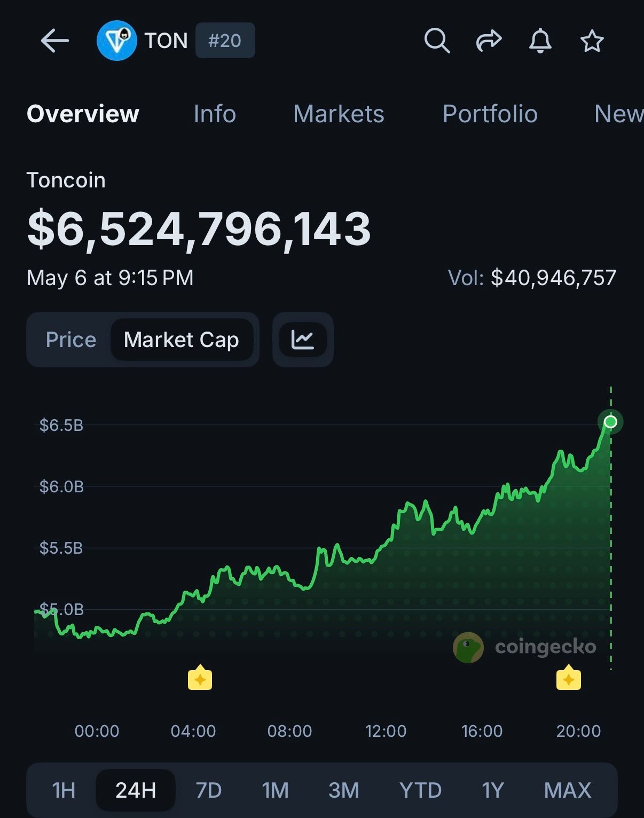The image size is (644, 818).
Task: Open the event marker near 20:00
Action: tap(569, 678)
